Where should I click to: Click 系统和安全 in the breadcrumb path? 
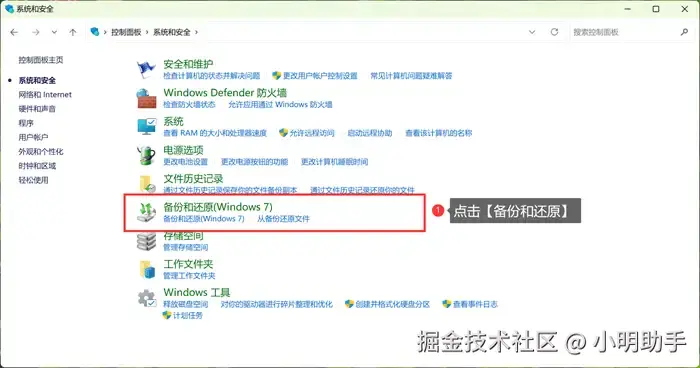171,32
